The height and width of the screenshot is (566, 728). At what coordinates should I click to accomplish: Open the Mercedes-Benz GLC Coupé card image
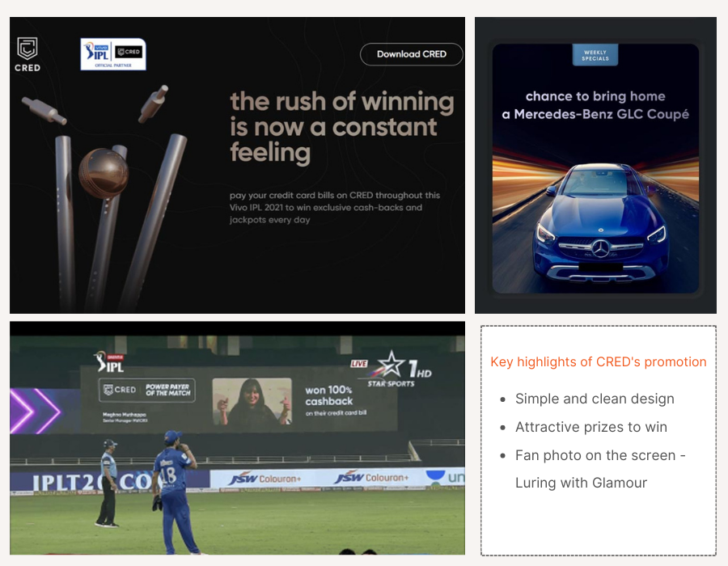point(595,168)
